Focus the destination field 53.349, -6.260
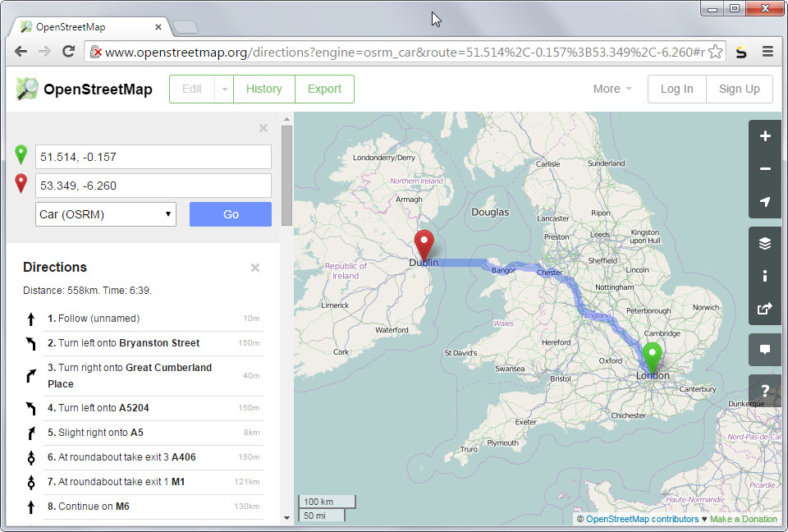788x532 pixels. point(153,186)
